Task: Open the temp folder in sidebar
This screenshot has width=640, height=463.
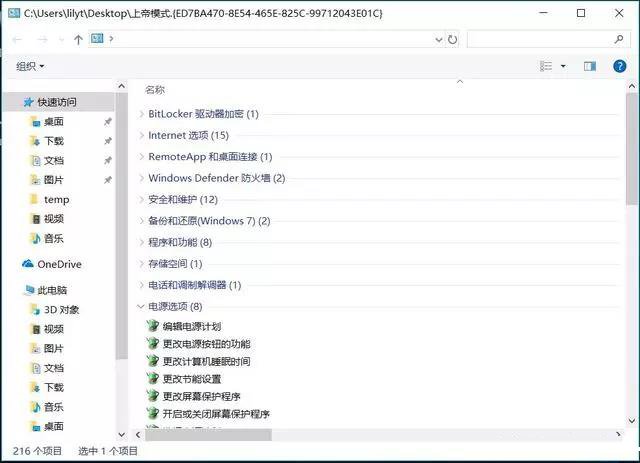Action: pyautogui.click(x=56, y=199)
